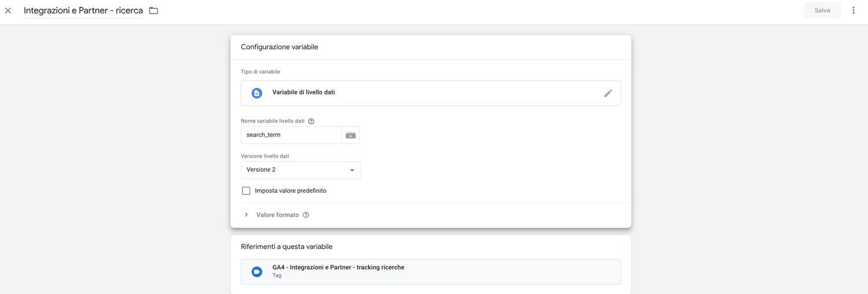
Task: Click the search_term data layer name field
Action: (x=291, y=135)
